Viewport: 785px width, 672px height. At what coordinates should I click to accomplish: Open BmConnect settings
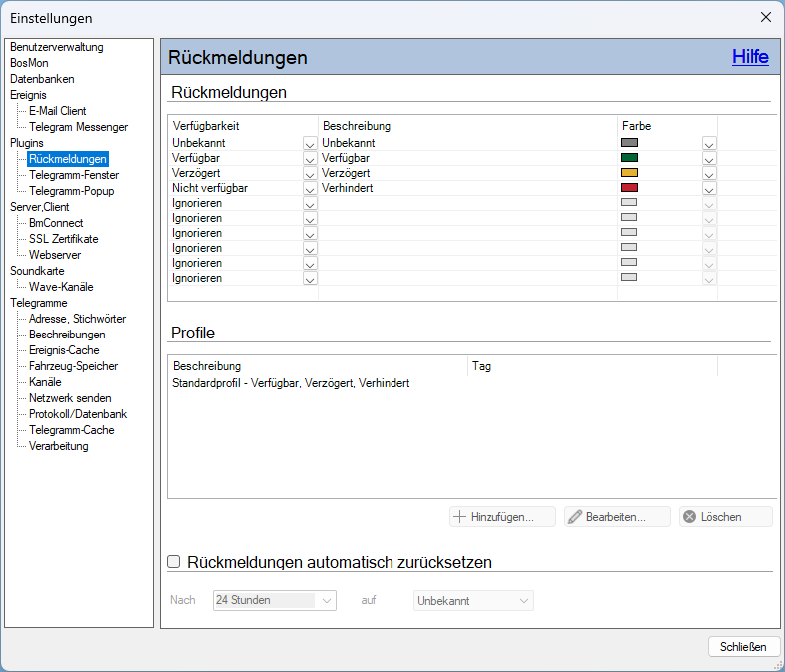[56, 223]
